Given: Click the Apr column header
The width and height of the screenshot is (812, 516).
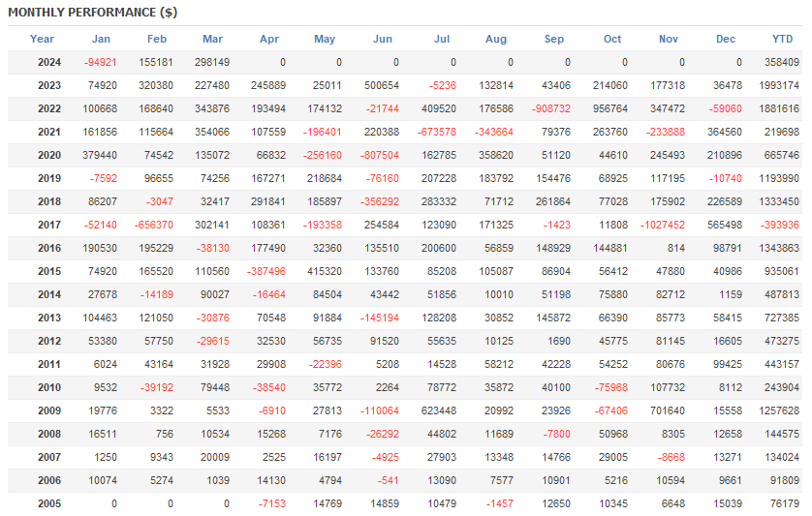Looking at the screenshot, I should click(x=269, y=39).
